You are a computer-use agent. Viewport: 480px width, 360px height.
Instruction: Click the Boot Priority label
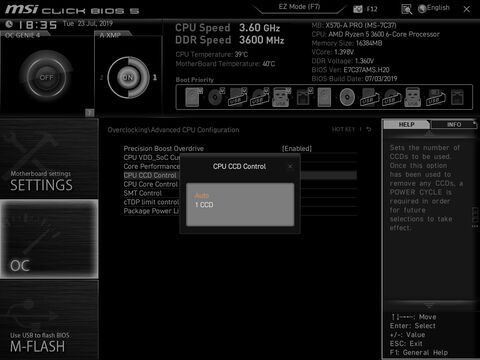tap(195, 80)
